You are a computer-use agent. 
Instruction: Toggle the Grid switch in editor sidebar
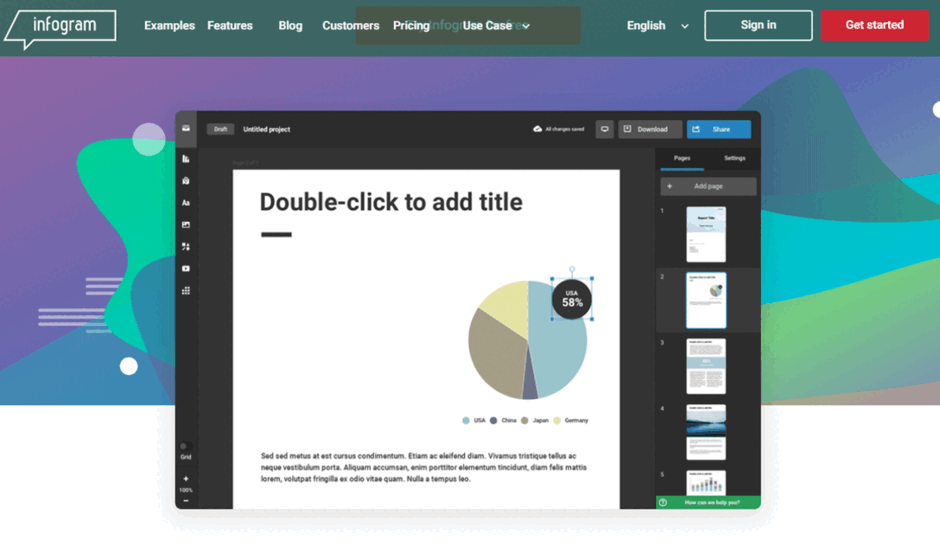click(186, 446)
